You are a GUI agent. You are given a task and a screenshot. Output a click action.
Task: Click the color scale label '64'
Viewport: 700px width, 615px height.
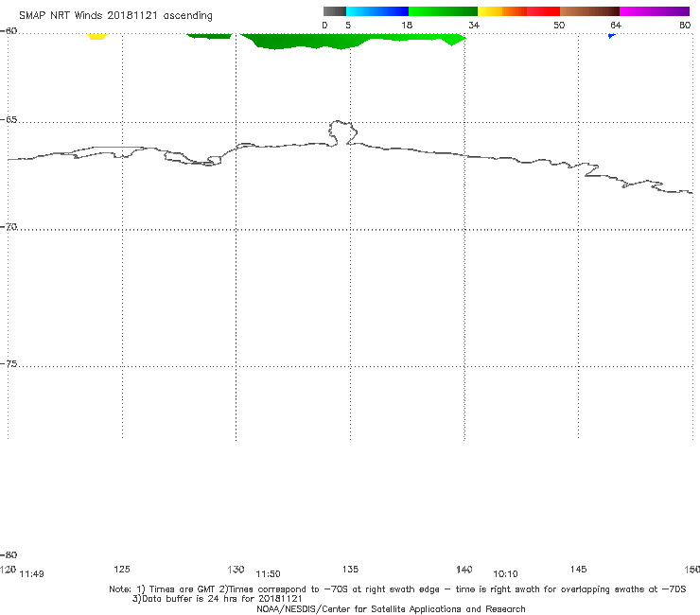(x=616, y=25)
